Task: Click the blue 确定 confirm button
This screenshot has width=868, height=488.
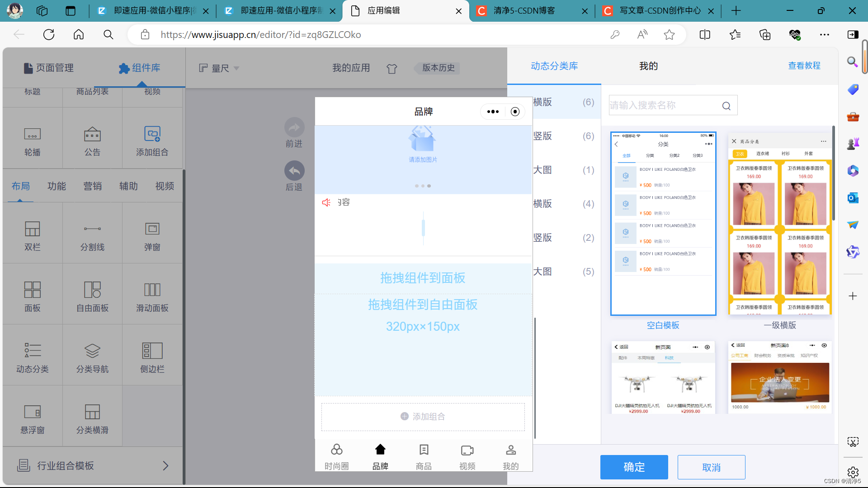Action: pos(634,467)
